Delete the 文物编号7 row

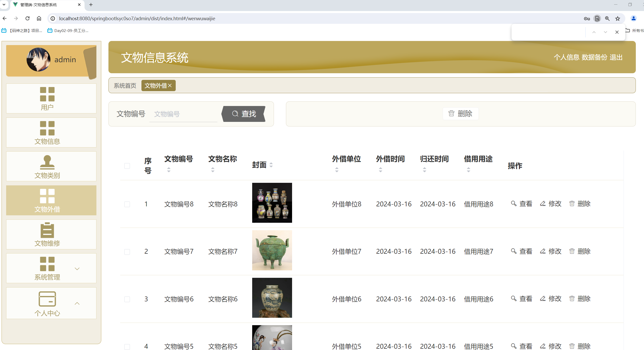click(580, 251)
